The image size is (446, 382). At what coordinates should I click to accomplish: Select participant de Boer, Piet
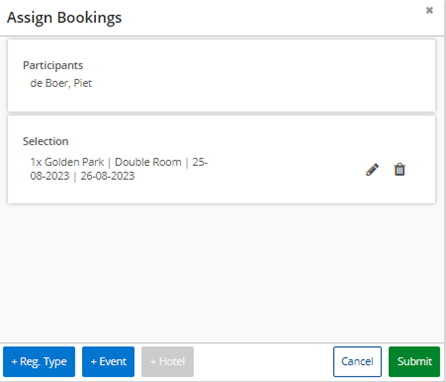pos(61,83)
